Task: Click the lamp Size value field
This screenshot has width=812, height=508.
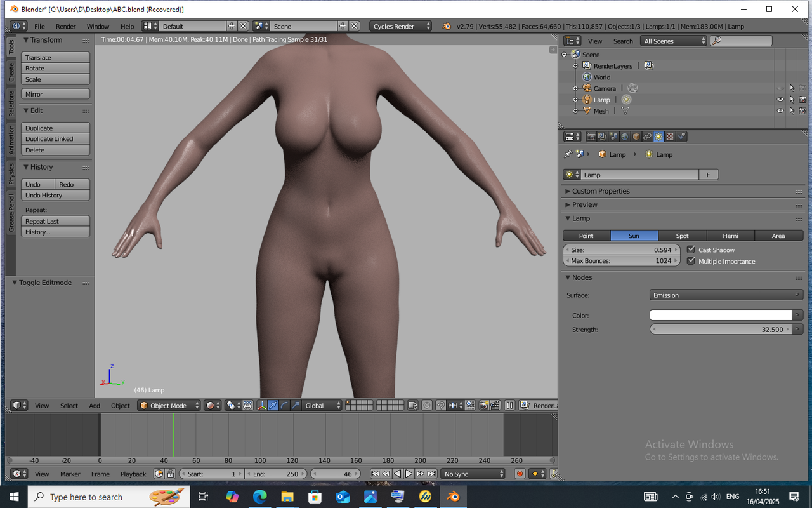Action: [x=622, y=250]
